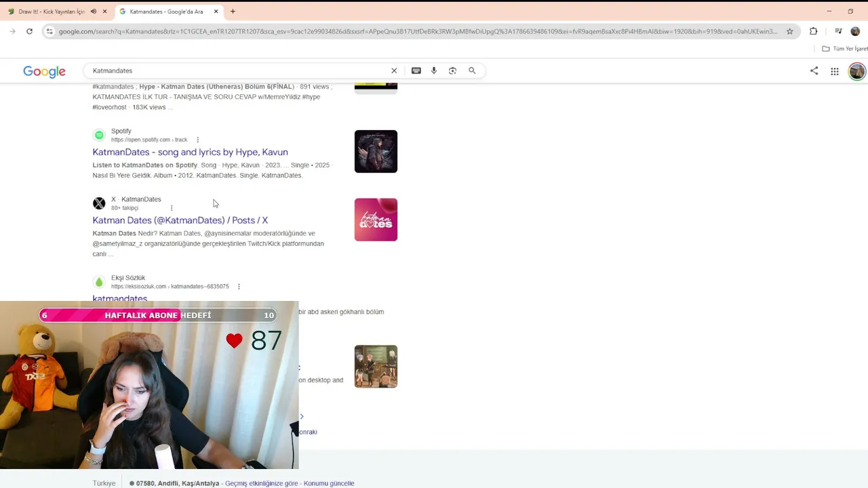The height and width of the screenshot is (488, 868).
Task: Reload the current Google results page
Action: click(x=29, y=31)
